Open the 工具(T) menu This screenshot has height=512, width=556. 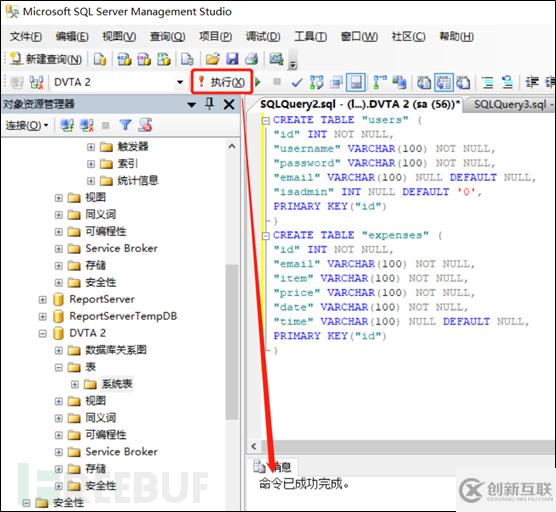click(x=310, y=37)
